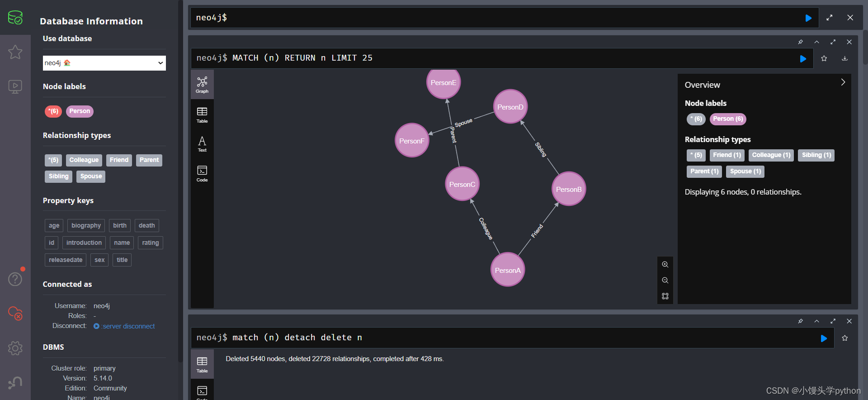Click the releasedate property key
Screen dimensions: 868x400
pyautogui.click(x=66, y=260)
